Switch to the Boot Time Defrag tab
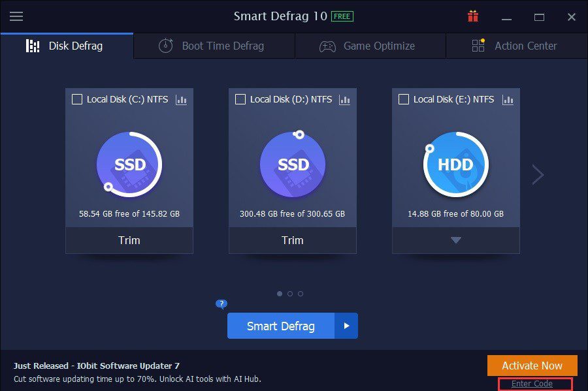588x391 pixels. tap(214, 46)
